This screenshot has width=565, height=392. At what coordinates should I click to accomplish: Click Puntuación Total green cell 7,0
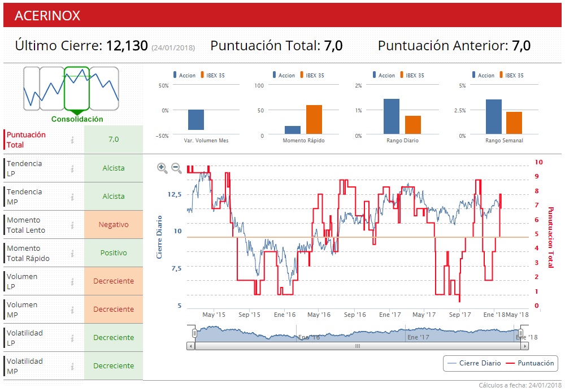[x=114, y=140]
